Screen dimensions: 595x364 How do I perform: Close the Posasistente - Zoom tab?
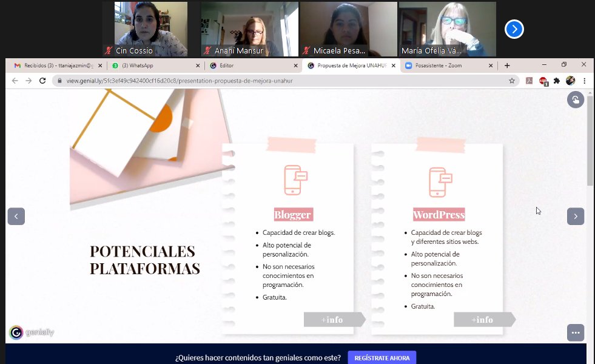[491, 66]
